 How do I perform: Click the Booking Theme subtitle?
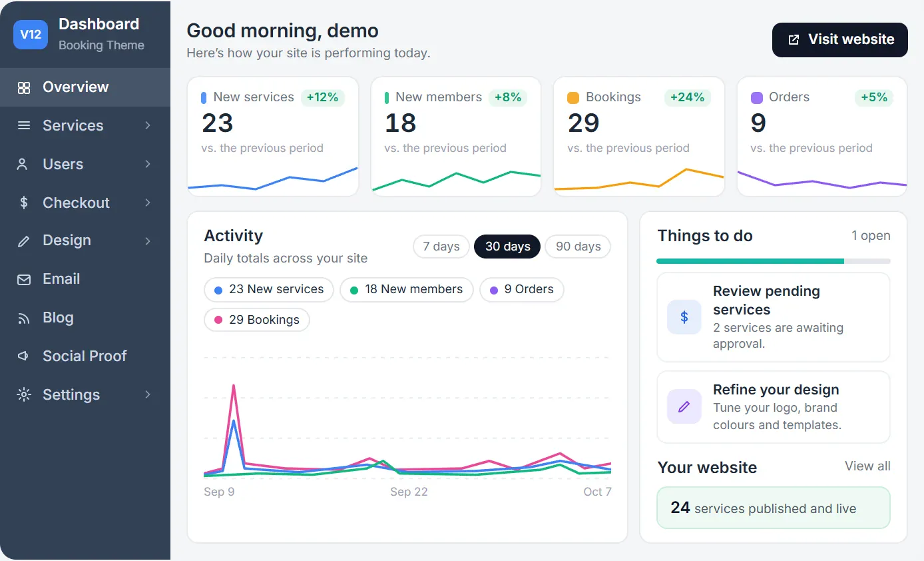click(x=101, y=45)
